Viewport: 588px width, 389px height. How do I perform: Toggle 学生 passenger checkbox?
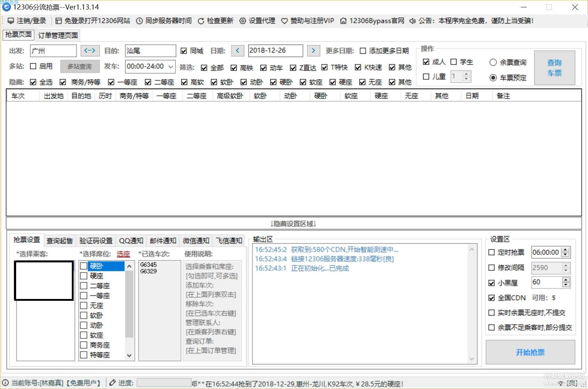[454, 62]
